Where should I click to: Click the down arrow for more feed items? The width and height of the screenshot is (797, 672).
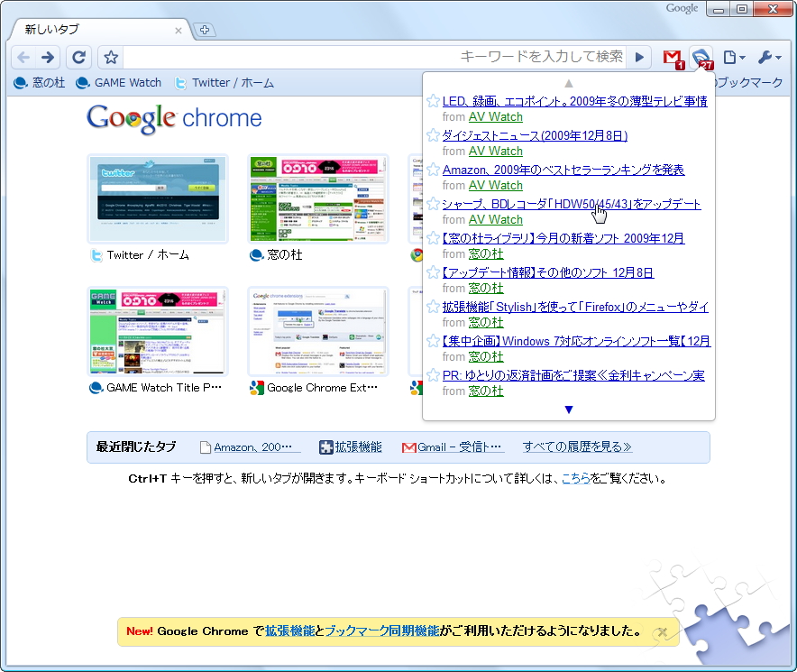click(x=568, y=409)
